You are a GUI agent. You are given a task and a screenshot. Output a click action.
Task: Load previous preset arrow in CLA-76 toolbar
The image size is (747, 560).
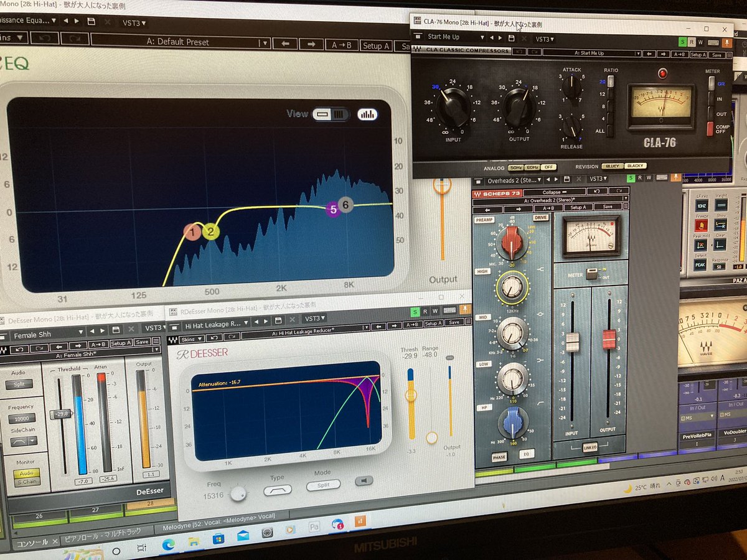(649, 54)
